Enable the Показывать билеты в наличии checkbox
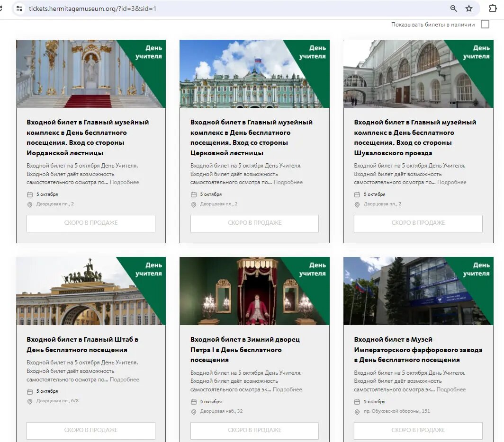 [485, 24]
